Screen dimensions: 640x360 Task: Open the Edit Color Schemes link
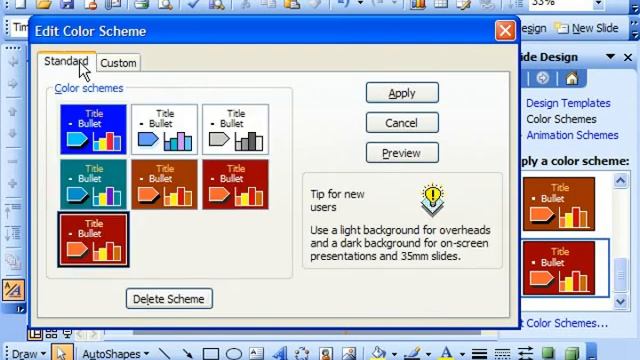pos(563,323)
